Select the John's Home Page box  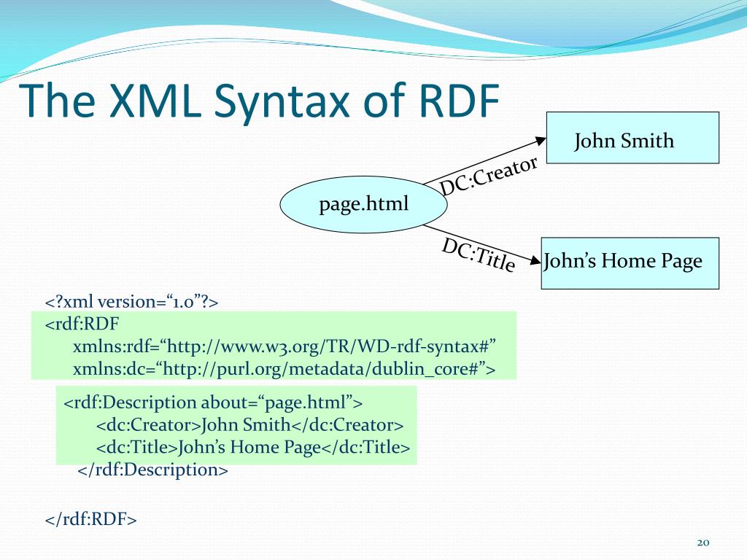(630, 262)
